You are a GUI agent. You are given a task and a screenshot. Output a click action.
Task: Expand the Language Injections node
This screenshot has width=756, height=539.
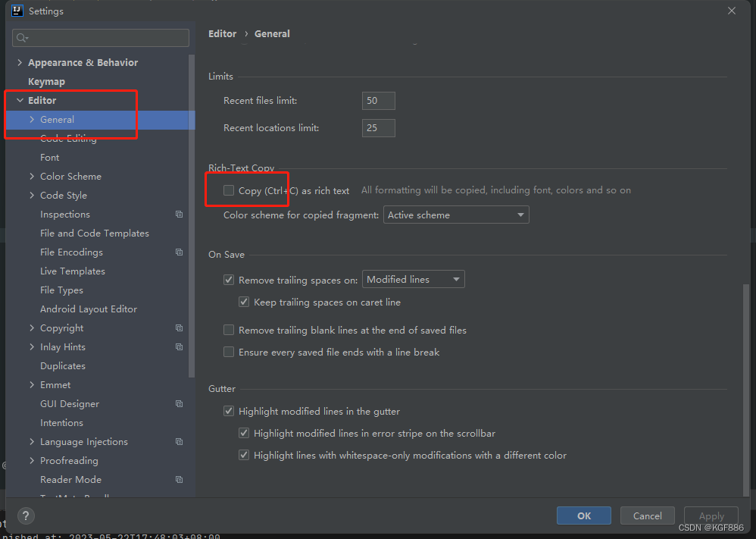[x=32, y=441]
